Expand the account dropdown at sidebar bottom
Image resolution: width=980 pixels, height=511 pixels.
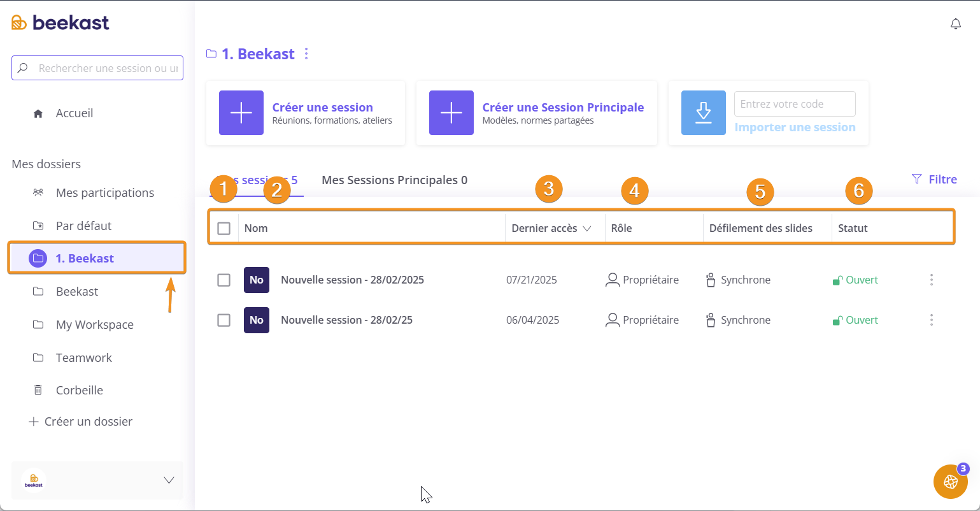click(169, 480)
